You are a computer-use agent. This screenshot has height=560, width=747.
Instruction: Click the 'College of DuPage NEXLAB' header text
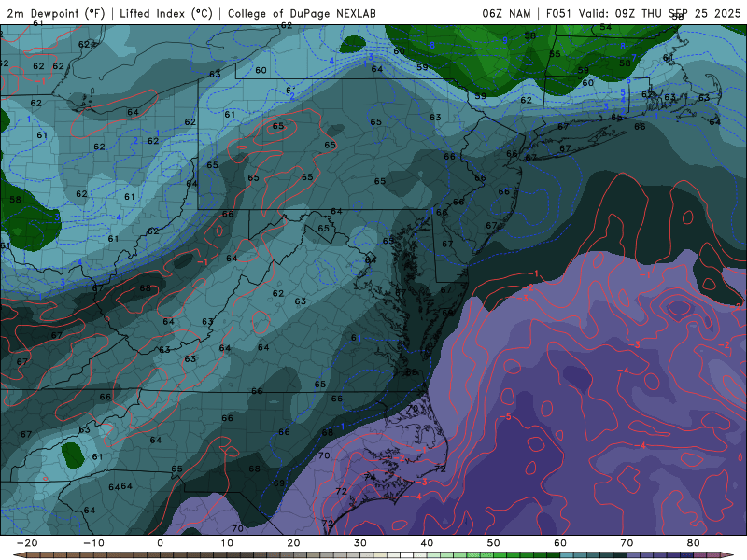(x=302, y=14)
